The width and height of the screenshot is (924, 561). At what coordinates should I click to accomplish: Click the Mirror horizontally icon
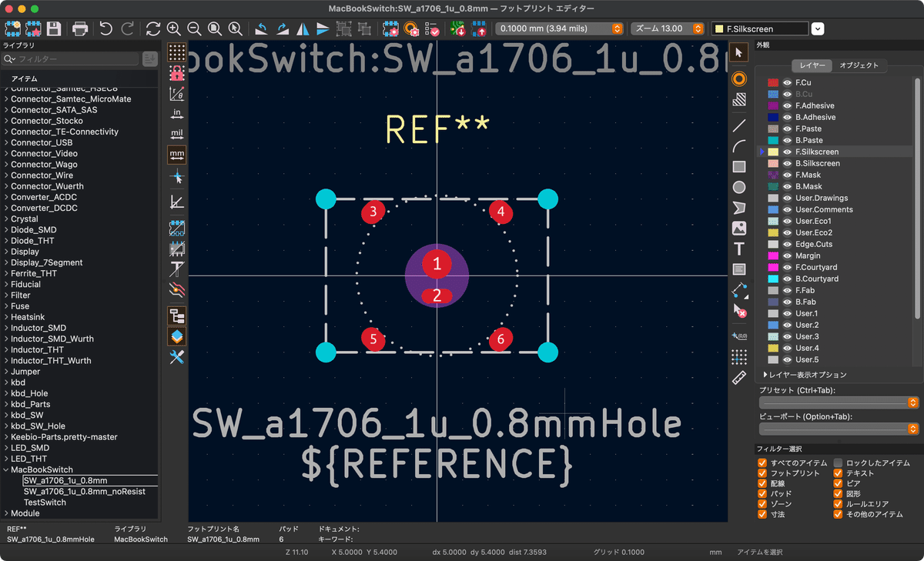pyautogui.click(x=303, y=28)
